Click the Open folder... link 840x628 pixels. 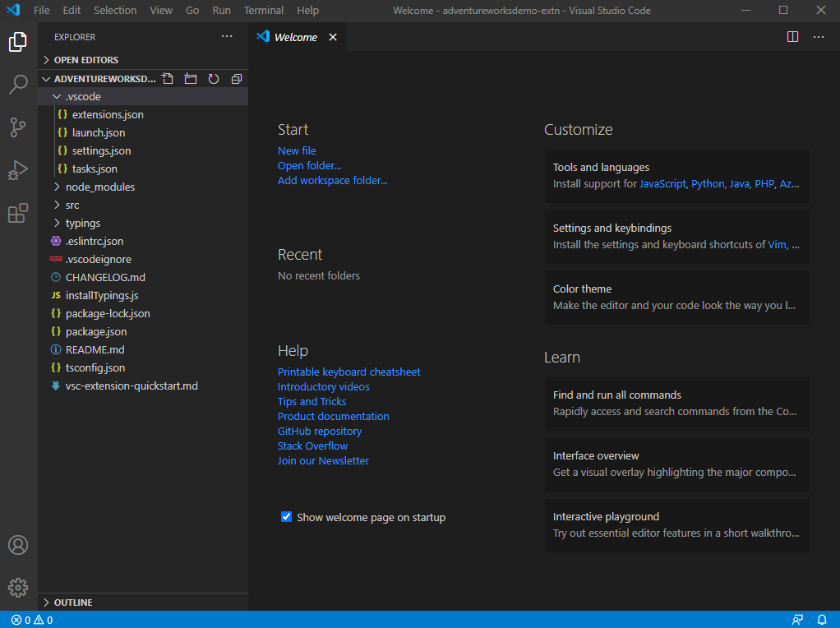(x=309, y=165)
